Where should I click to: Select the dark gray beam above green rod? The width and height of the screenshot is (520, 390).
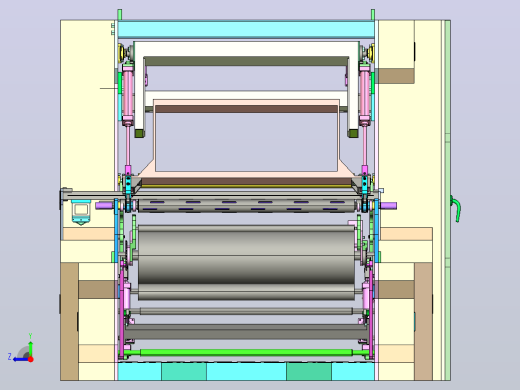pos(246,332)
